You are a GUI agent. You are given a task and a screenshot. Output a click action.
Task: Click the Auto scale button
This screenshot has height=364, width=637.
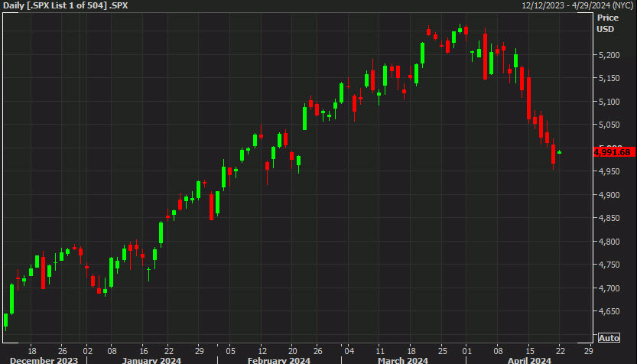tap(609, 338)
